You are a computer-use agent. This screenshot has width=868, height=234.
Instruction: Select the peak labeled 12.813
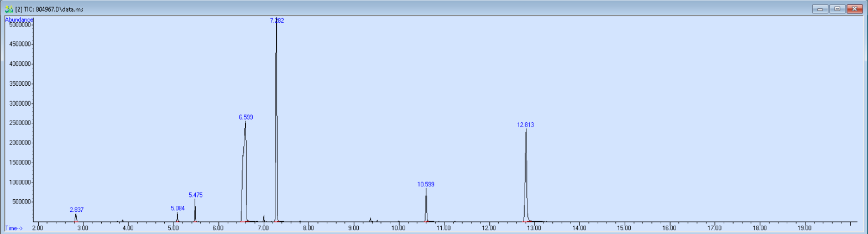pos(525,124)
